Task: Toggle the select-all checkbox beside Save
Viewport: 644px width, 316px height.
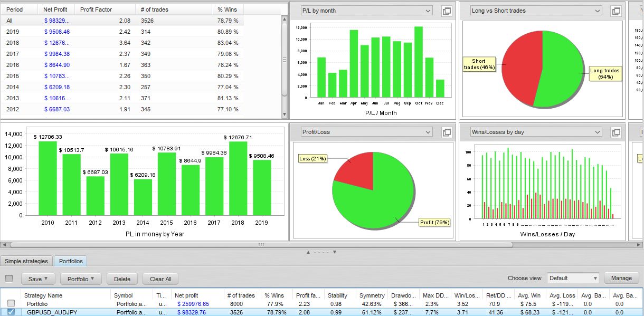Action: pyautogui.click(x=9, y=279)
